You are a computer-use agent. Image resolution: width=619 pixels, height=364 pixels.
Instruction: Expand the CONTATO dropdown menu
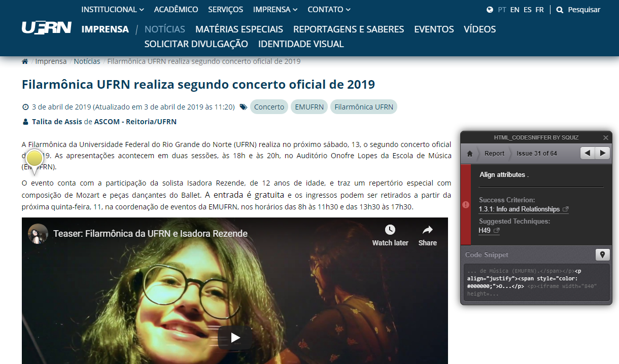[329, 9]
